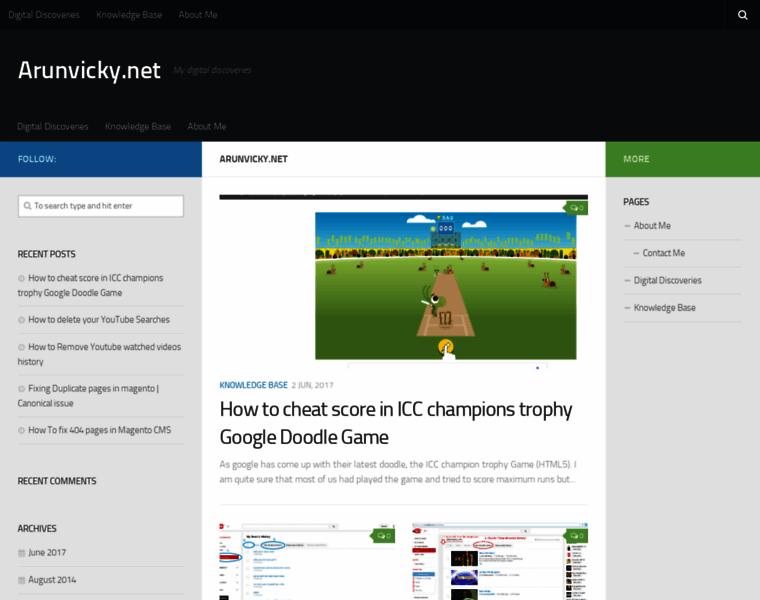The height and width of the screenshot is (600, 760).
Task: Select About Me in header navigation
Action: click(207, 126)
